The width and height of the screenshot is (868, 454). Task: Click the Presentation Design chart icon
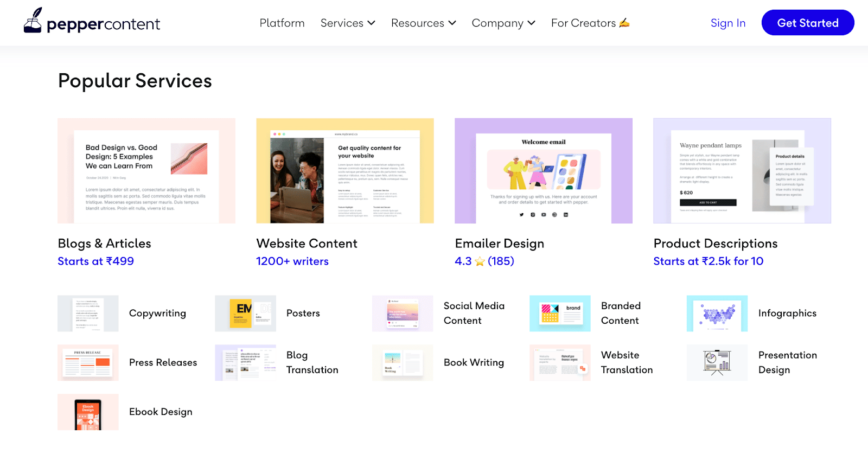point(717,363)
